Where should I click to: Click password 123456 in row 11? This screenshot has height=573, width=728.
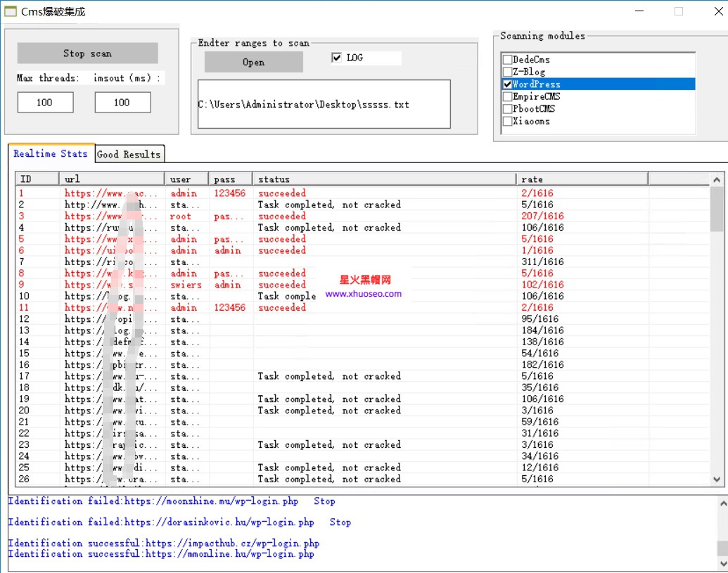click(230, 308)
